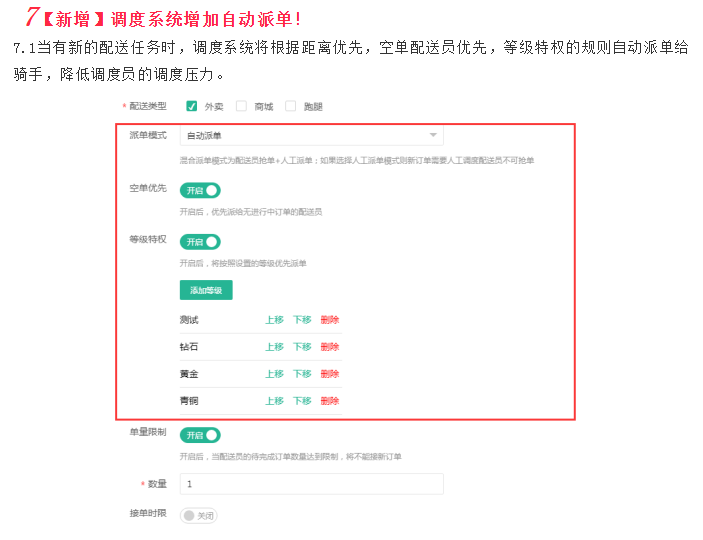
Task: Remove the 黄金 level via 删除
Action: pyautogui.click(x=330, y=374)
